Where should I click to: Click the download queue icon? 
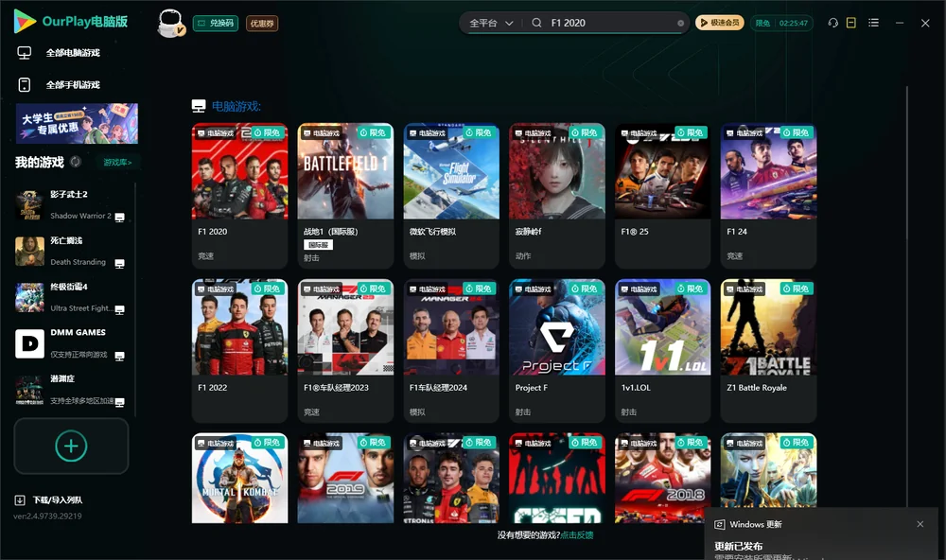coord(20,499)
